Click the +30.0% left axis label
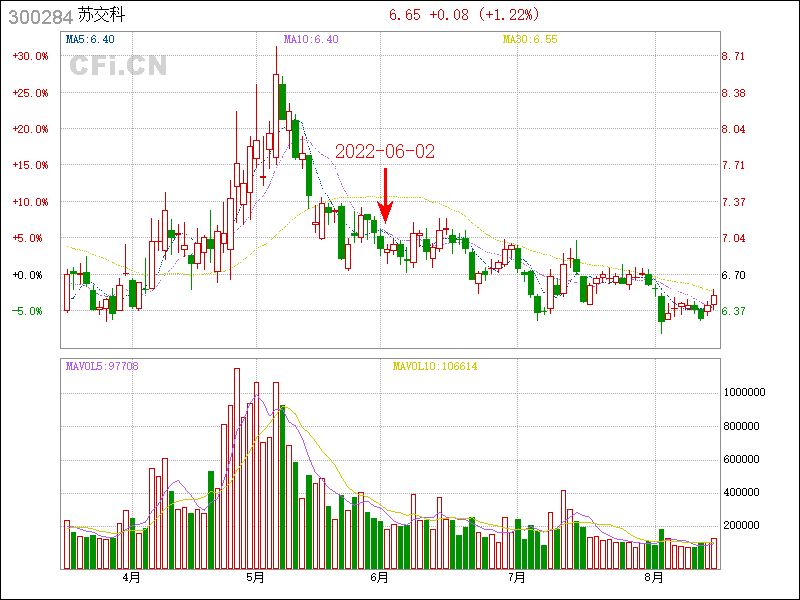 [x=30, y=56]
